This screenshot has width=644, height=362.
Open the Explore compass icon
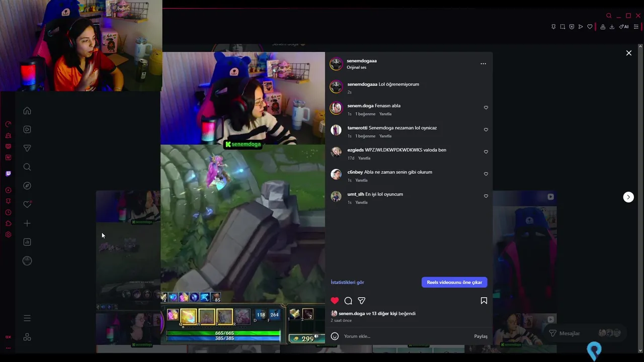(x=27, y=186)
